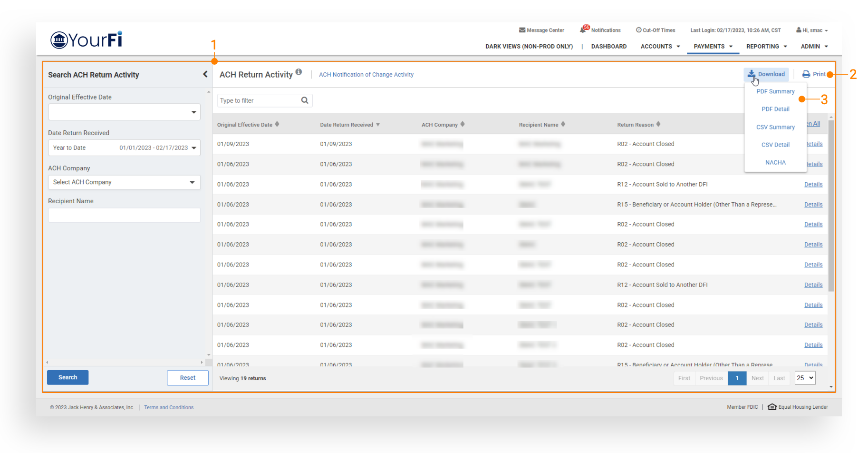Click the info icon beside ACH Return Activity
This screenshot has width=868, height=453.
click(299, 72)
